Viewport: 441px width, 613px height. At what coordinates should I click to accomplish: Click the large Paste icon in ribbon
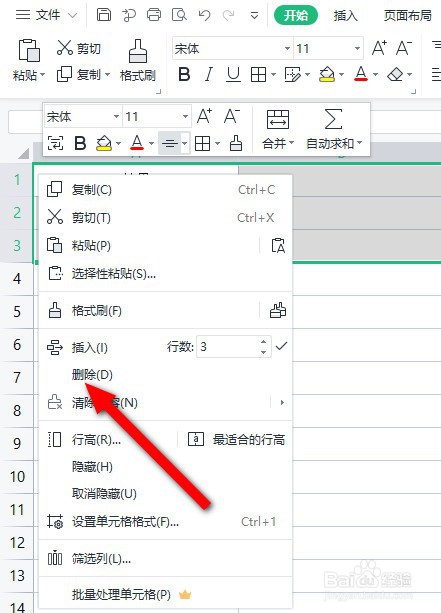point(29,50)
